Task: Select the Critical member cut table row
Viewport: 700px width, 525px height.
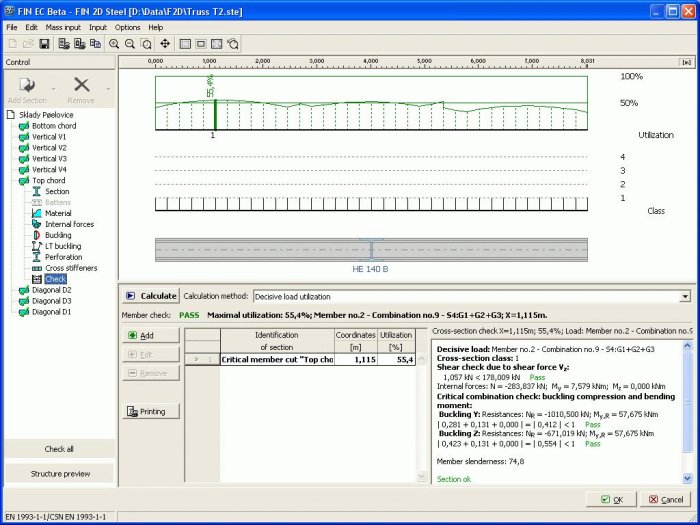Action: point(276,359)
